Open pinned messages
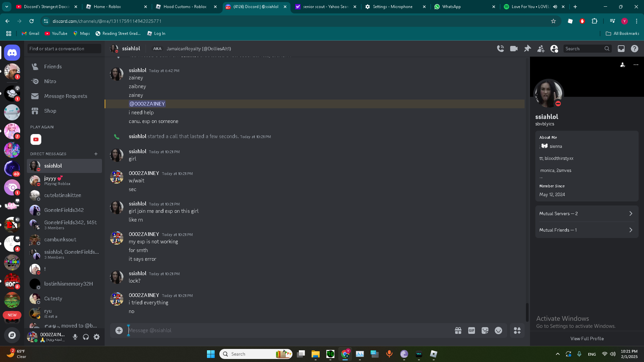The image size is (644, 362). pyautogui.click(x=527, y=49)
